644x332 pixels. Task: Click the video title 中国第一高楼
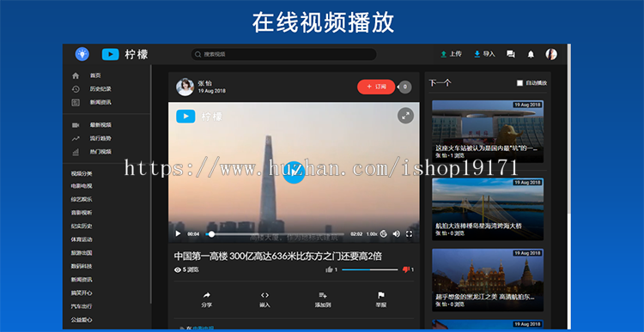[278, 257]
